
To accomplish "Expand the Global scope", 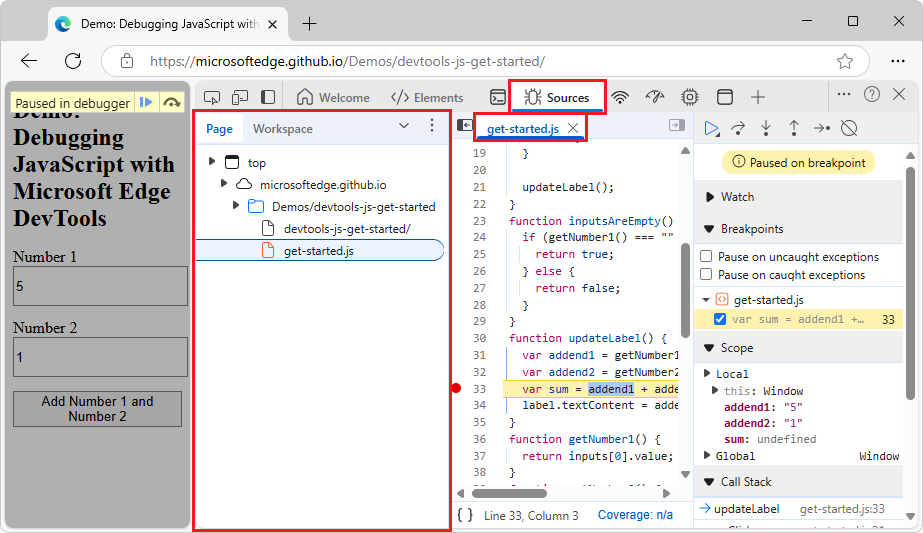I will click(707, 455).
